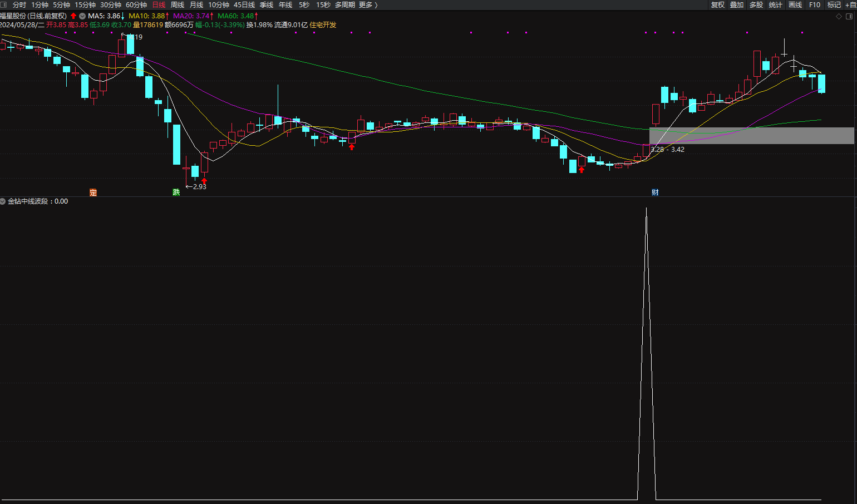Switch to the 60分钟 period tab
The image size is (857, 504).
pos(136,5)
